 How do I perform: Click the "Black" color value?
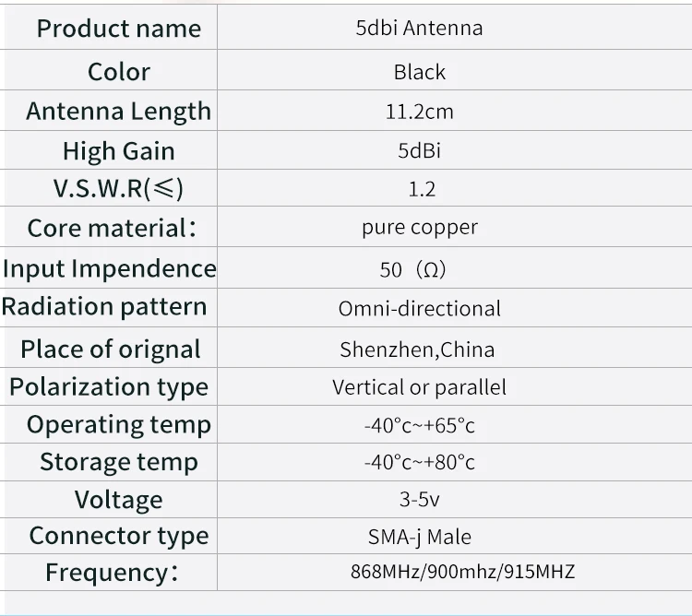420,72
